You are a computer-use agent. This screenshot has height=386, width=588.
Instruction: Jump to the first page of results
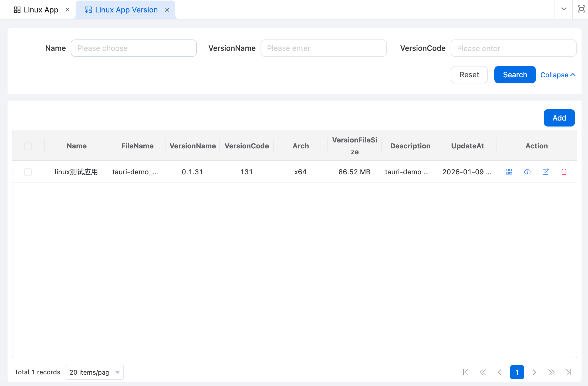(x=465, y=372)
